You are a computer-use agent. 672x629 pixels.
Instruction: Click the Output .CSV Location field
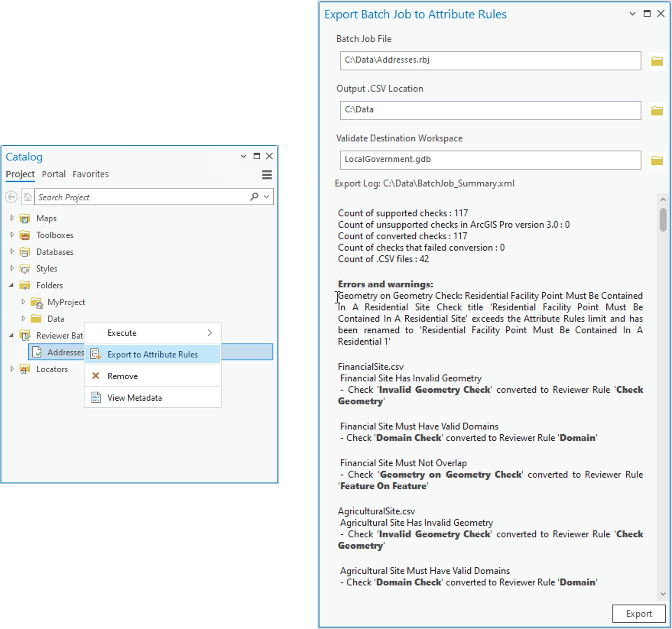[490, 111]
